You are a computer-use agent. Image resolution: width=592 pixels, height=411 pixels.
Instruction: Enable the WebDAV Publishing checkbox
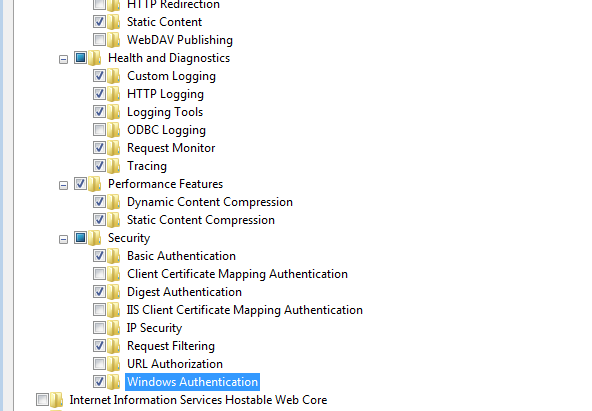(x=99, y=39)
